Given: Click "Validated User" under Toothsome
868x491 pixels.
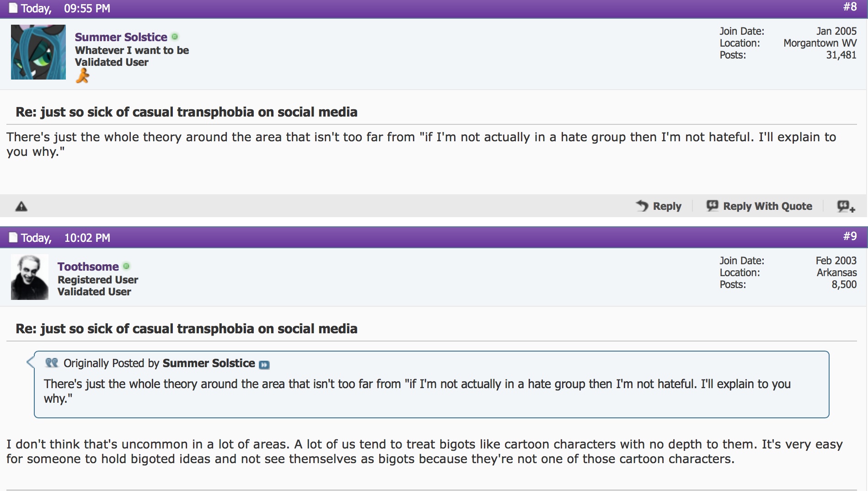Looking at the screenshot, I should pyautogui.click(x=94, y=292).
